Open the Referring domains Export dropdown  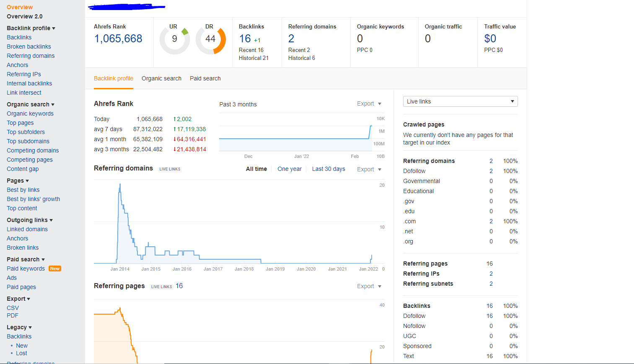click(x=369, y=169)
